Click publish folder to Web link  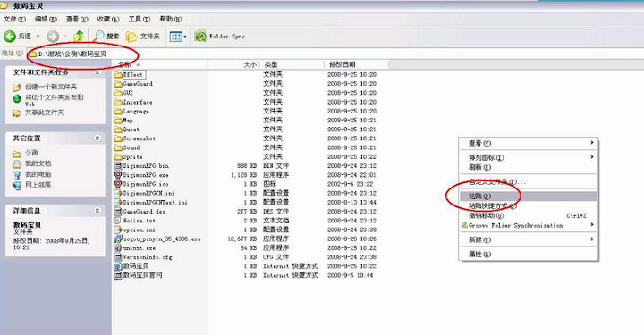pos(55,100)
